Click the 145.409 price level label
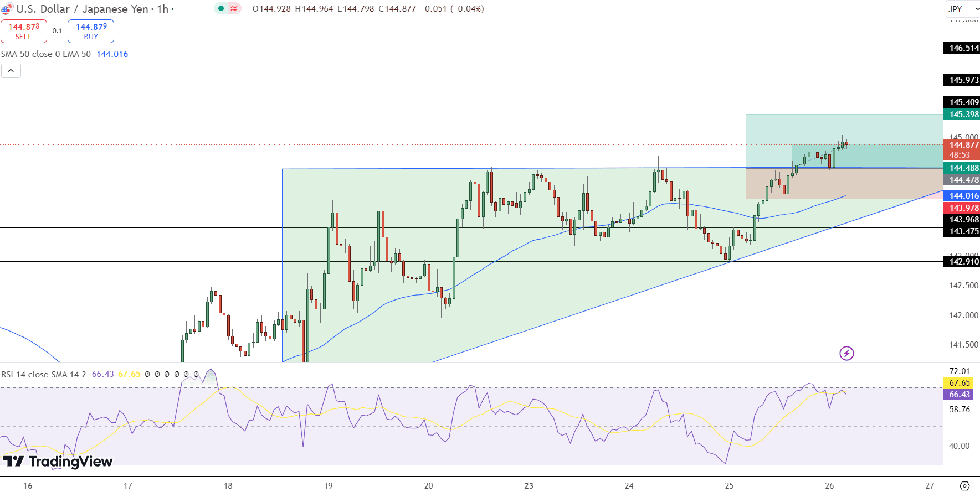Viewport: 980px width, 492px height. coord(962,102)
